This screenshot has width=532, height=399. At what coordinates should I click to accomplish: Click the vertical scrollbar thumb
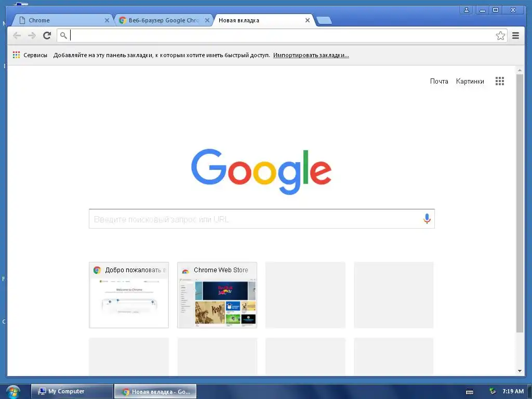[520, 203]
